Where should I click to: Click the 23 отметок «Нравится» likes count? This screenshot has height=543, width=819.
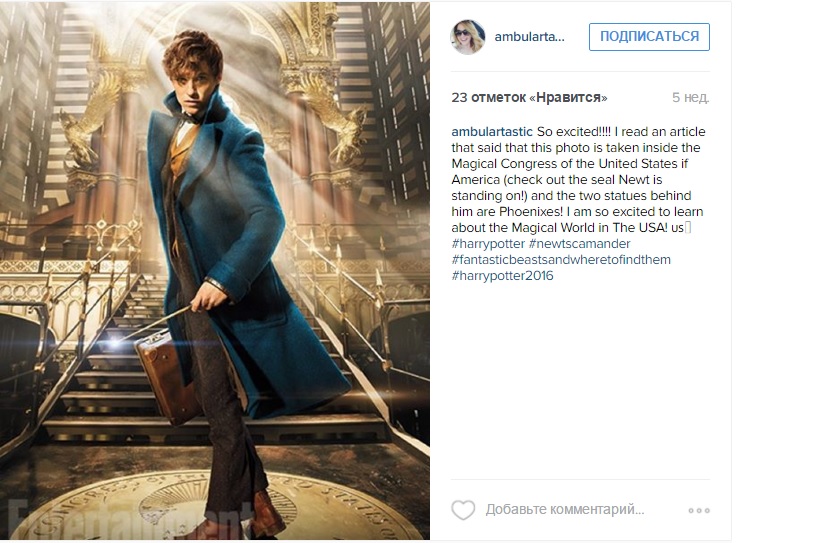529,98
